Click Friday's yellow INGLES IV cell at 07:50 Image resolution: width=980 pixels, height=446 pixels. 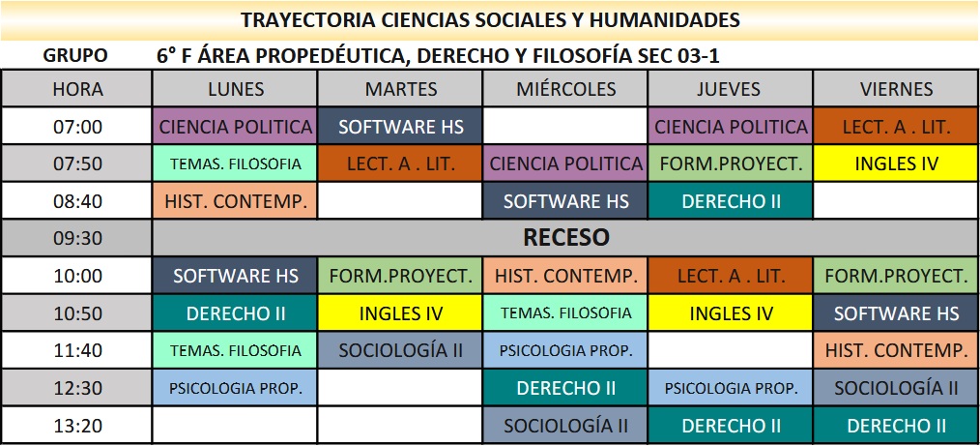click(896, 164)
